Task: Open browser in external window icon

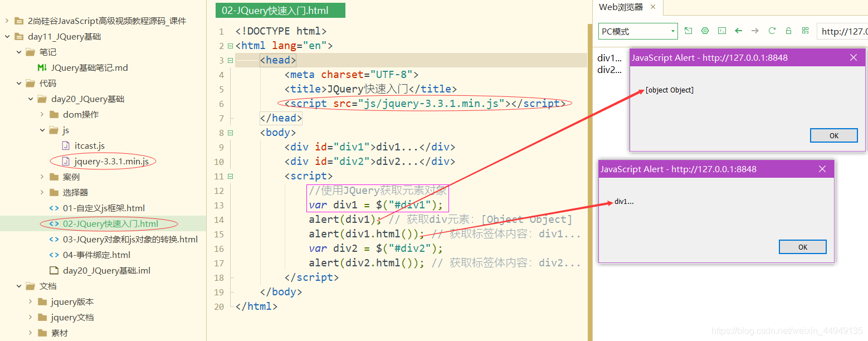Action: coord(689,31)
